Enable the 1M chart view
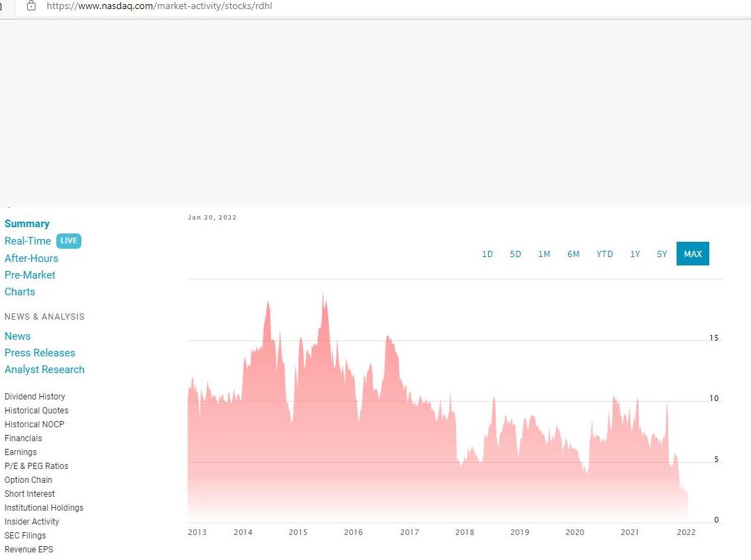The image size is (751, 560). (544, 254)
